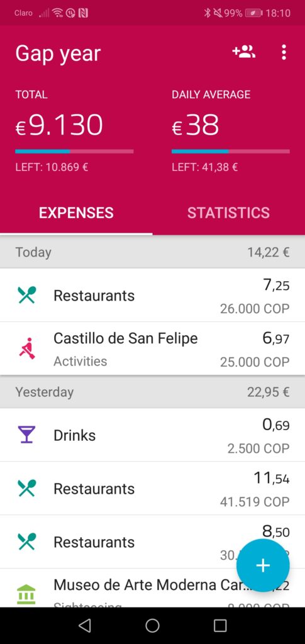Tap the purple cocktail Drinks icon
This screenshot has height=644, width=305.
26,435
